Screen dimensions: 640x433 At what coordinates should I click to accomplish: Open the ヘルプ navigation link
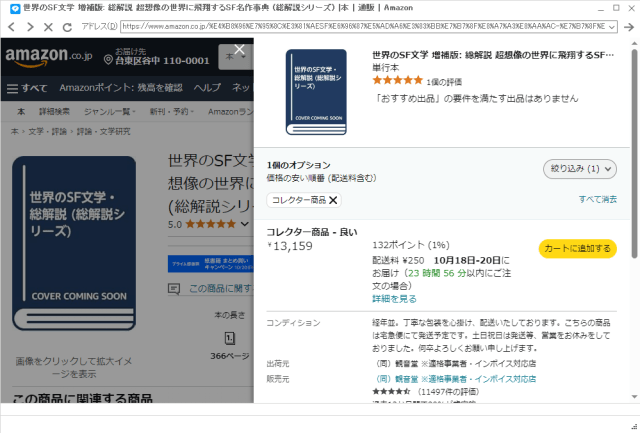coord(207,88)
